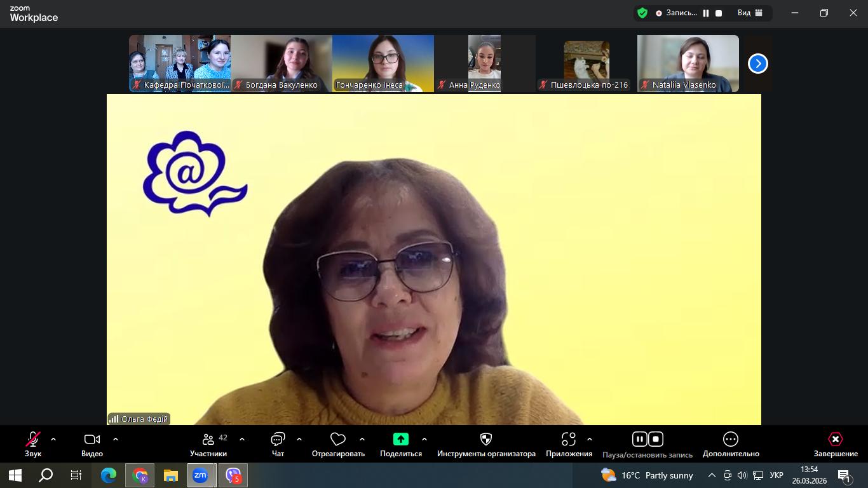Open the Дополнительно more options icon
Image resolution: width=868 pixels, height=488 pixels.
click(x=731, y=440)
